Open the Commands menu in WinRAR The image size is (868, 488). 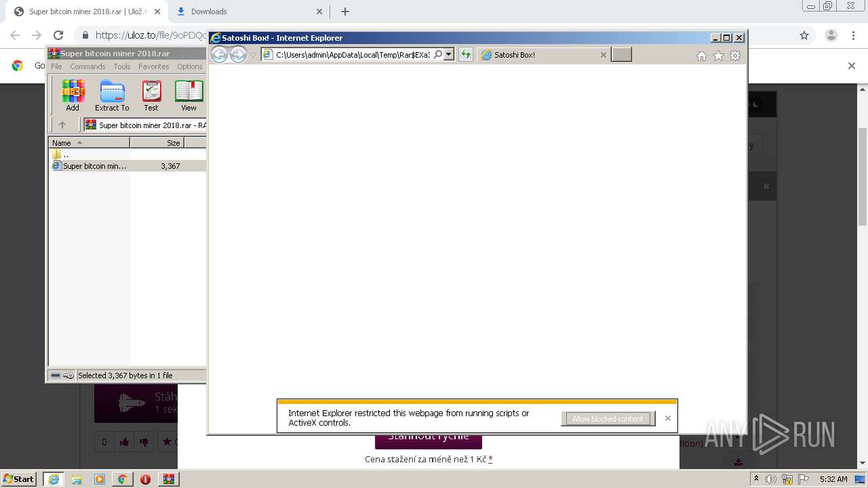pyautogui.click(x=87, y=66)
